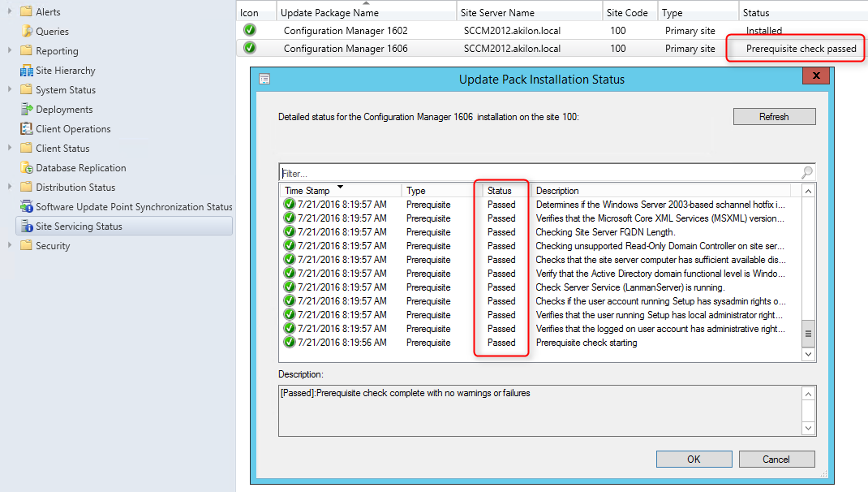Click the Refresh button
The image size is (868, 492).
(x=774, y=117)
